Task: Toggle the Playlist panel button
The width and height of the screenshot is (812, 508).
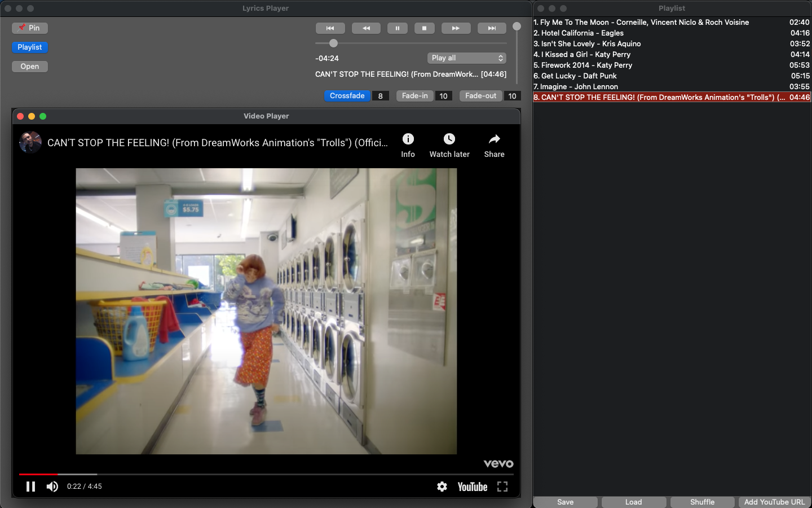Action: point(30,47)
